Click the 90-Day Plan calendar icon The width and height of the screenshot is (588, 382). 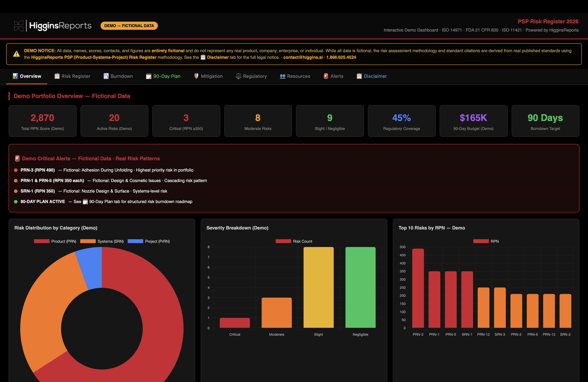coord(149,76)
